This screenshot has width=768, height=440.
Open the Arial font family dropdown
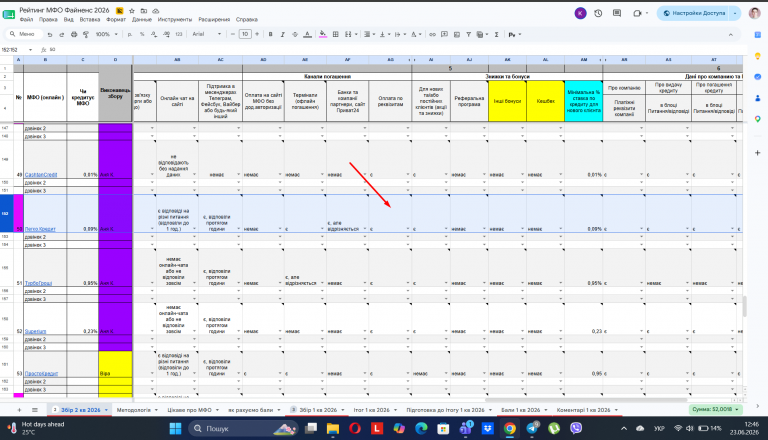(x=207, y=34)
